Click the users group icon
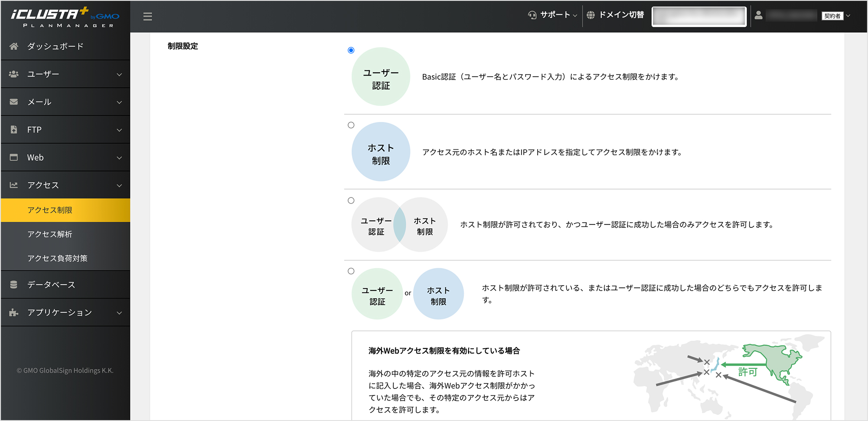 pos(14,74)
